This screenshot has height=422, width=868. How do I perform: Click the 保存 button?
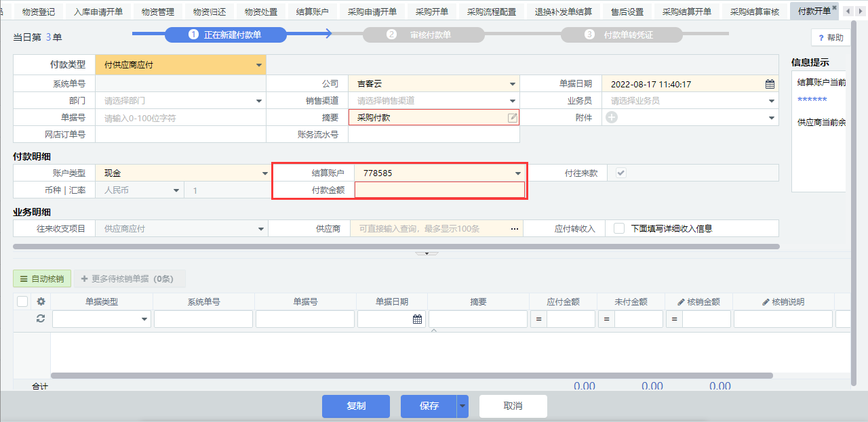[x=429, y=406]
